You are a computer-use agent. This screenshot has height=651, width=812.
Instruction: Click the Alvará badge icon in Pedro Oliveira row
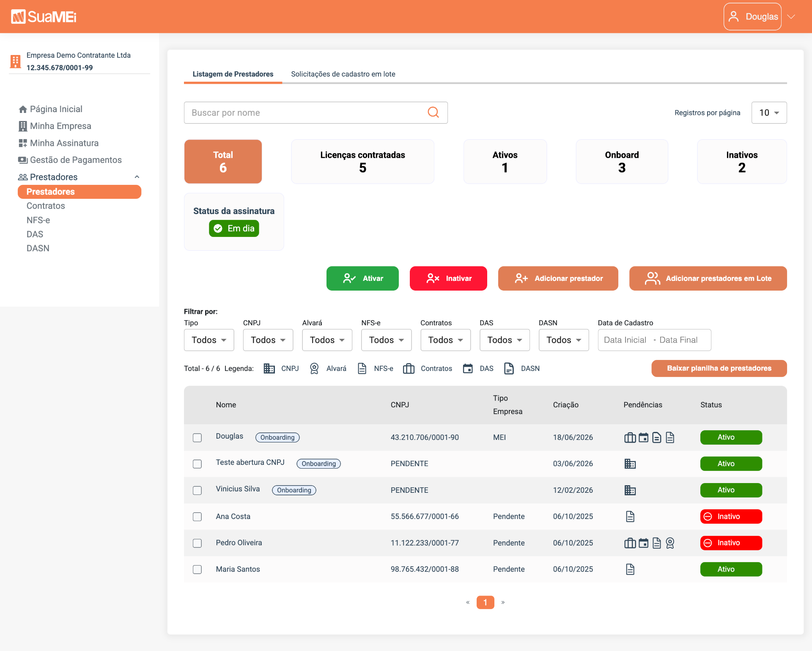point(670,543)
